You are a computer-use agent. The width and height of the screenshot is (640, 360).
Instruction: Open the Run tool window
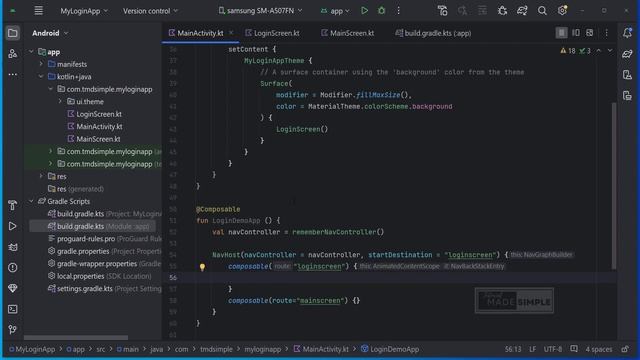[13, 226]
